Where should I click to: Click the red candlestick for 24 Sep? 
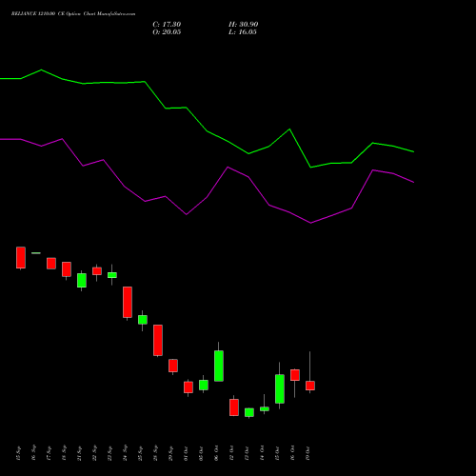(128, 302)
